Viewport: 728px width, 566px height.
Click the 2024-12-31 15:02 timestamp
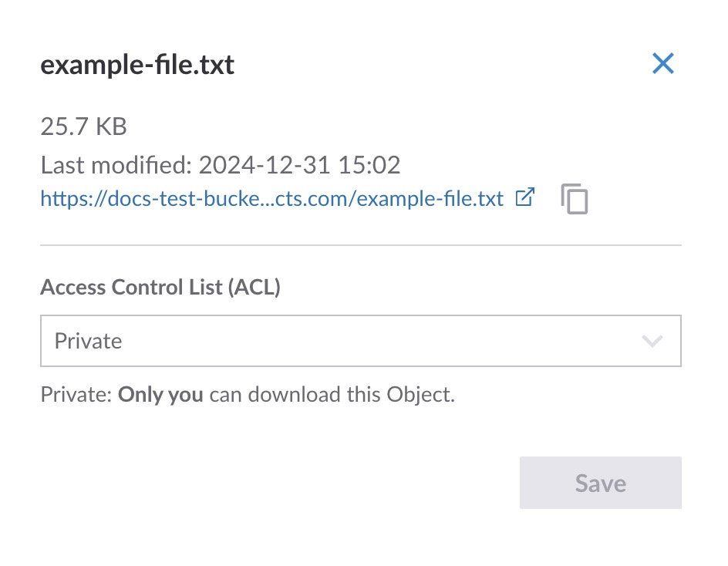pyautogui.click(x=299, y=165)
